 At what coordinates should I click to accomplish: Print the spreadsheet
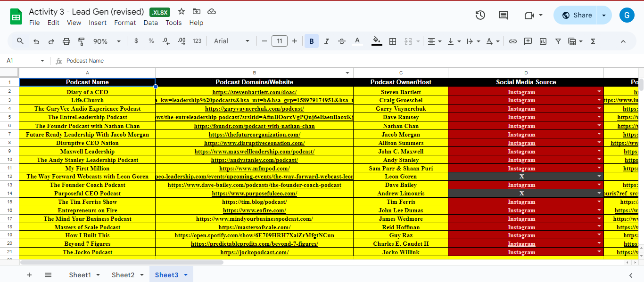66,41
